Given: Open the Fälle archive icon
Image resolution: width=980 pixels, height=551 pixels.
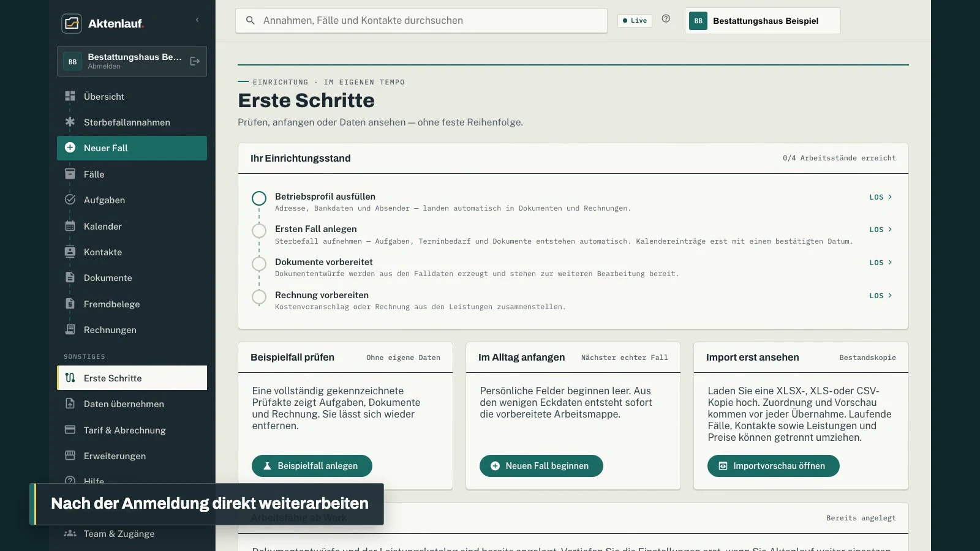Looking at the screenshot, I should pyautogui.click(x=70, y=174).
